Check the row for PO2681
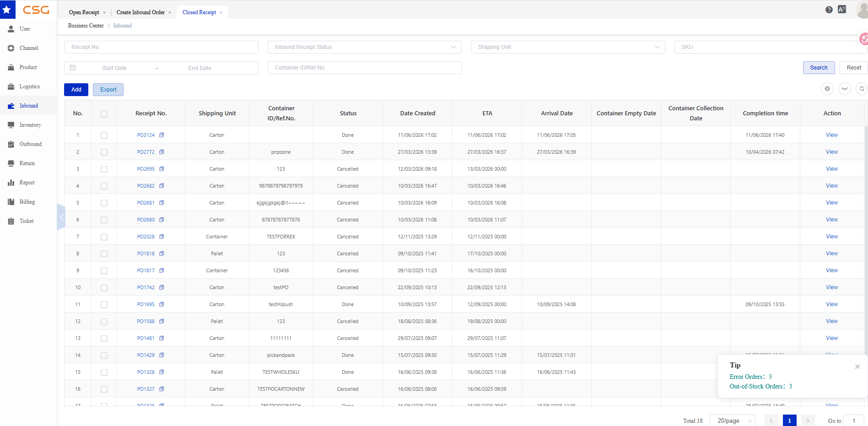 (104, 203)
